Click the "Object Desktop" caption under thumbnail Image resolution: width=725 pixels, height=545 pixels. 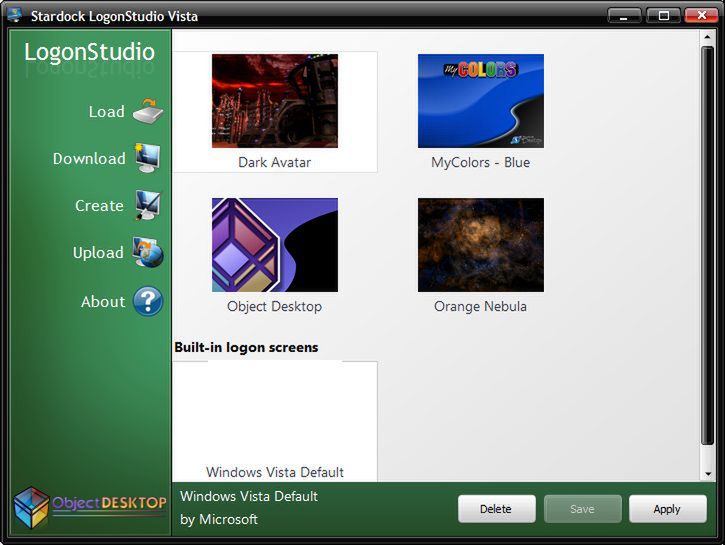[x=275, y=306]
